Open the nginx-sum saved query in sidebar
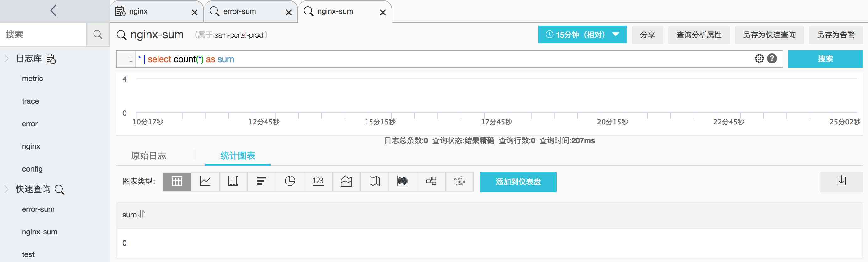The image size is (868, 262). pyautogui.click(x=40, y=232)
